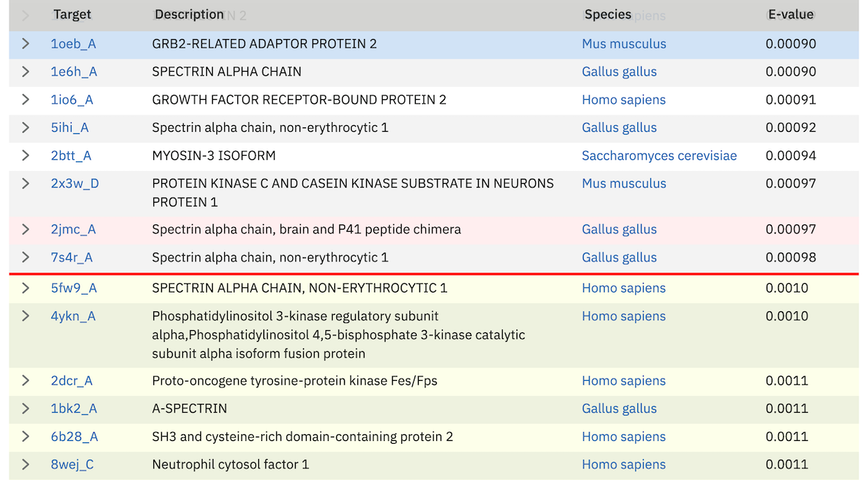Viewport: 868px width, 480px height.
Task: Open target link 1io6_A
Action: pyautogui.click(x=72, y=100)
